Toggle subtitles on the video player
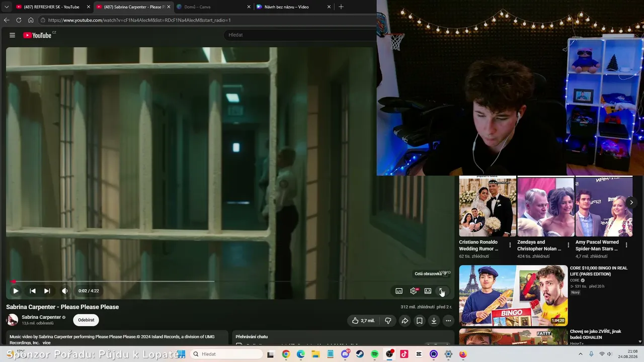The image size is (644, 362). click(x=399, y=291)
